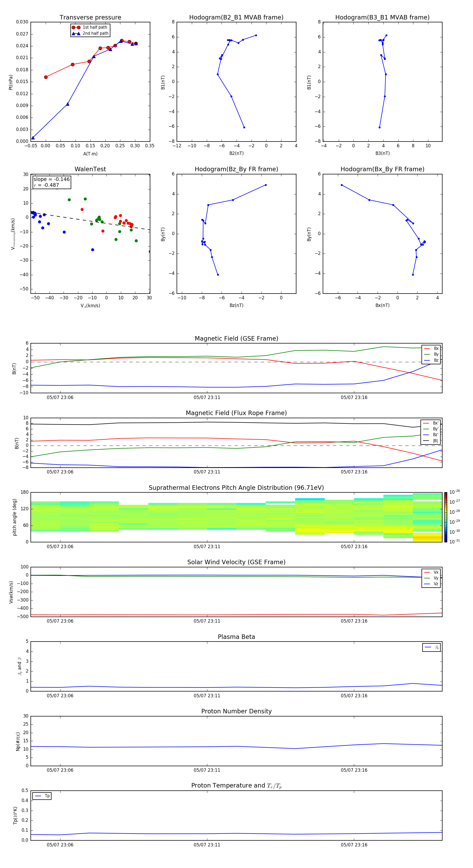The height and width of the screenshot is (868, 473).
Task: Click the Proton Temperature and Te/Tp title
Action: click(236, 786)
